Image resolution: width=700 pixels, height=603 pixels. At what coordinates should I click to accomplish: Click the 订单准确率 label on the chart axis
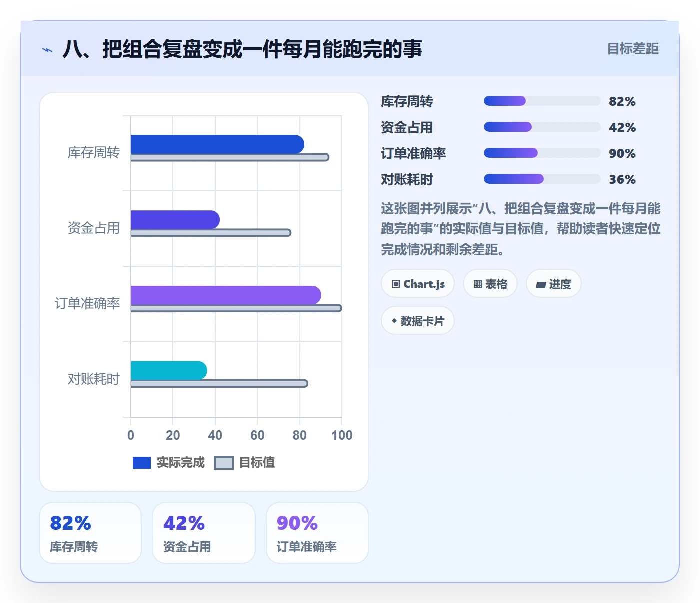point(87,304)
